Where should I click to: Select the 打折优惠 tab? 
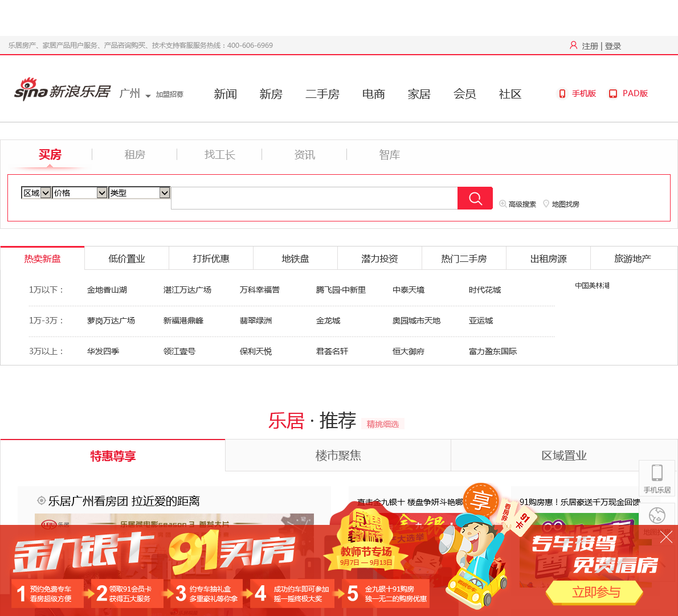pyautogui.click(x=211, y=258)
